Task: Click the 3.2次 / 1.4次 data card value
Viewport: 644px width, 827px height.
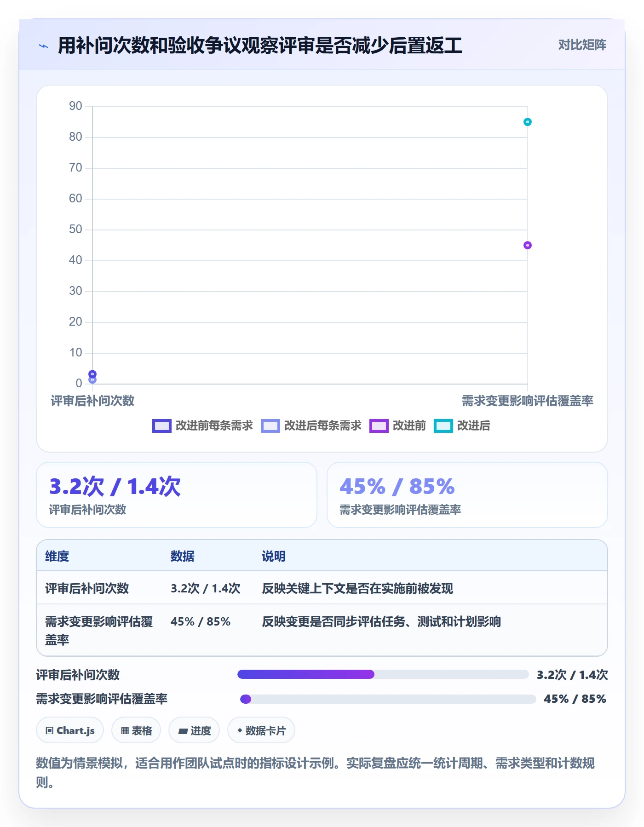Action: [115, 486]
